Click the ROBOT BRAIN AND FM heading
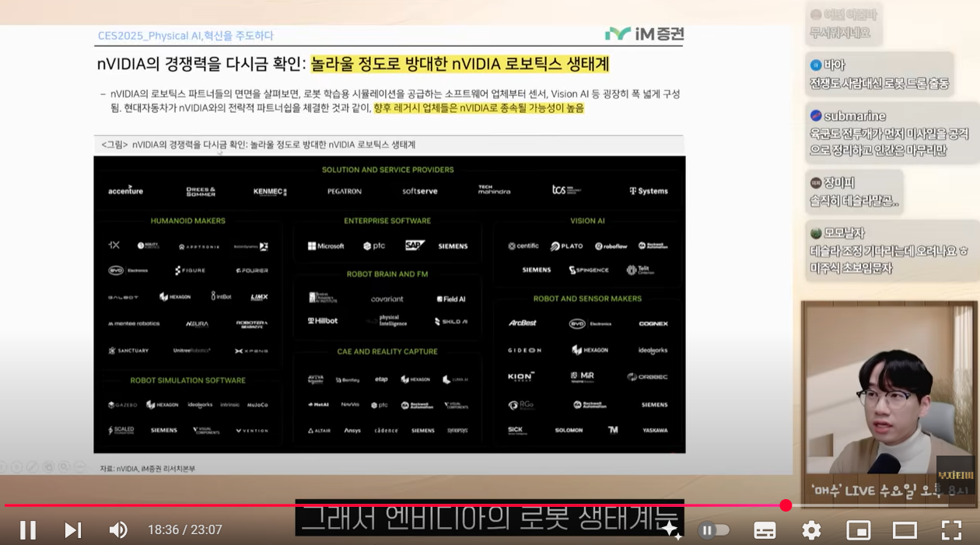Image resolution: width=980 pixels, height=545 pixels. (387, 274)
